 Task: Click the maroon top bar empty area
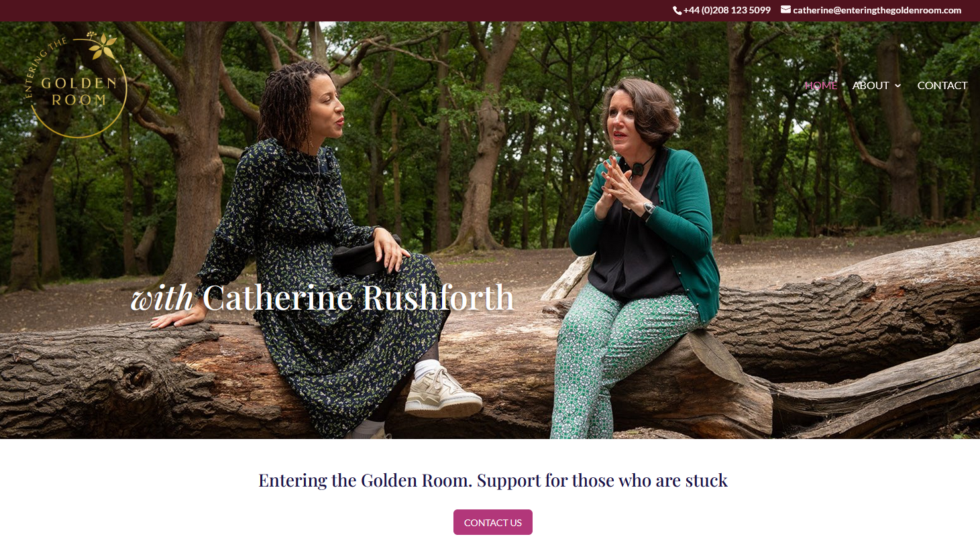tap(335, 10)
